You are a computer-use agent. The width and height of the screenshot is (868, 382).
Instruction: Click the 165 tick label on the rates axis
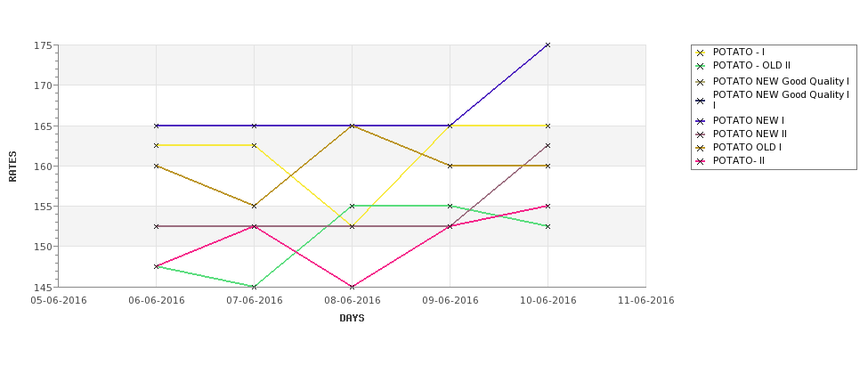click(42, 126)
